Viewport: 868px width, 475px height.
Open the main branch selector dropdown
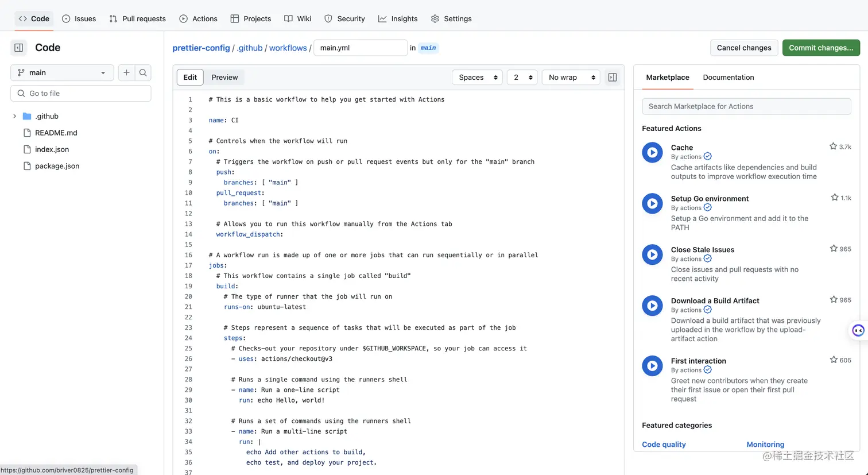62,72
